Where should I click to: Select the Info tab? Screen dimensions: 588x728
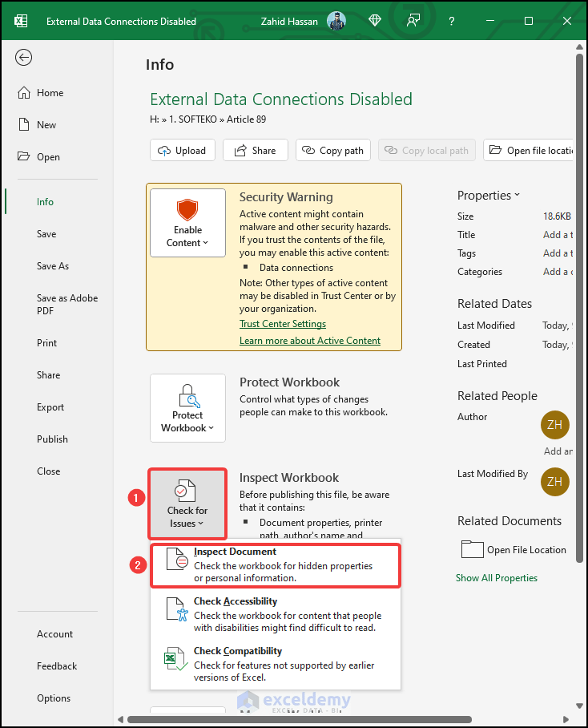pyautogui.click(x=45, y=202)
